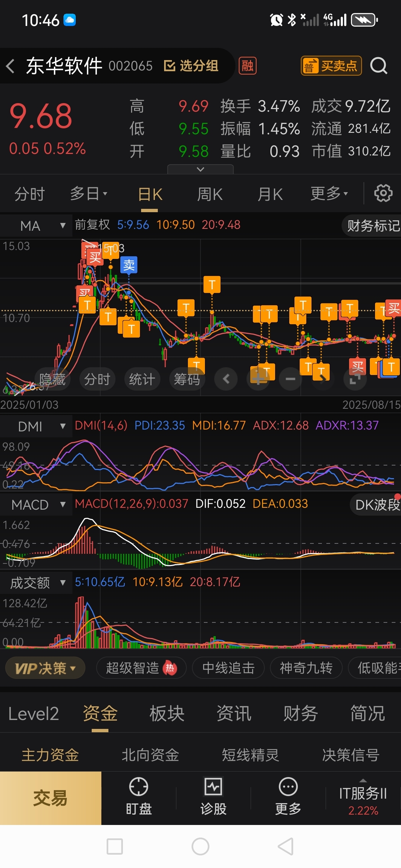Viewport: 401px width, 868px height.
Task: Select the 决策信号 sub-tab
Action: tap(351, 755)
